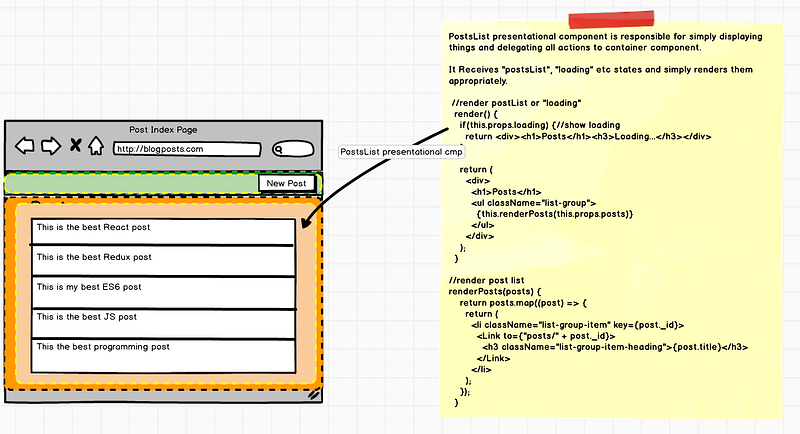Click the 'if(this.props.loading)' code line
Image resolution: width=800 pixels, height=434 pixels.
tap(539, 125)
